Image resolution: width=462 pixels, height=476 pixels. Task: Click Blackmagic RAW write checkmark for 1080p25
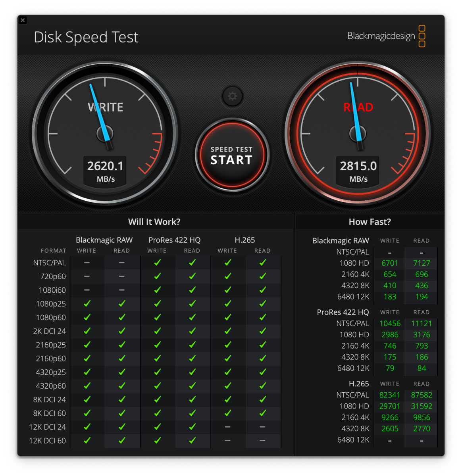pyautogui.click(x=87, y=303)
